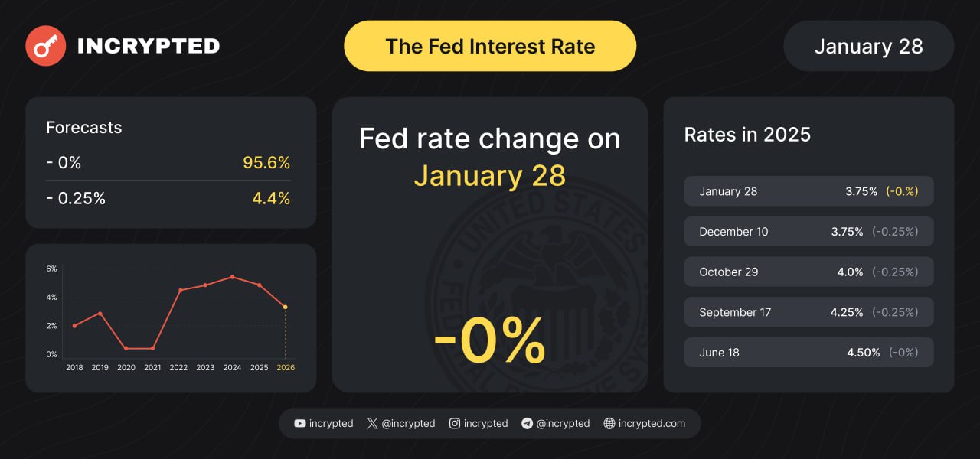Click the Telegram icon in footer
The image size is (980, 459).
tap(527, 423)
